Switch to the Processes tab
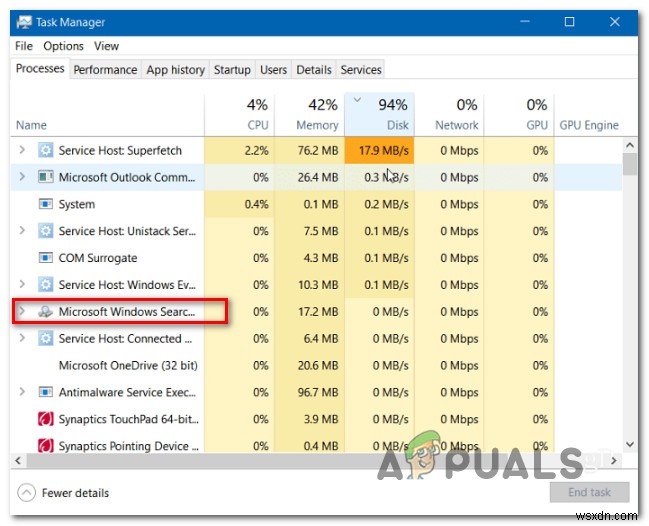Image resolution: width=649 pixels, height=526 pixels. click(x=40, y=68)
